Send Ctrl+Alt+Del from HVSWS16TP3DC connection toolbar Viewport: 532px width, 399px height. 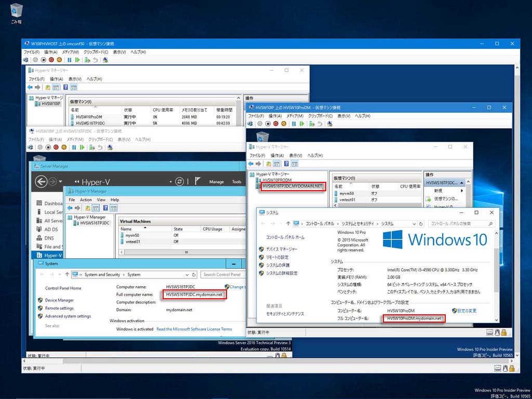30,147
